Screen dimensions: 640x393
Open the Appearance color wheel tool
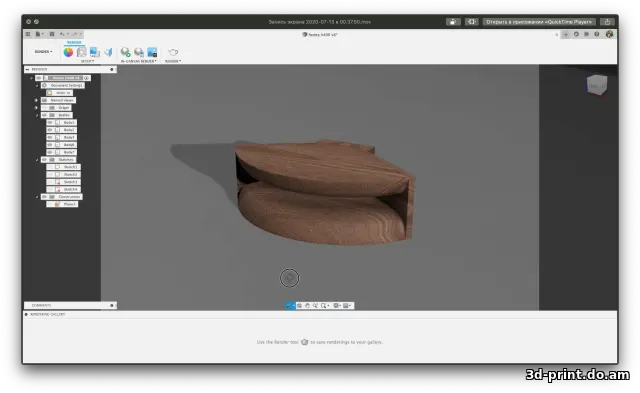tap(68, 52)
